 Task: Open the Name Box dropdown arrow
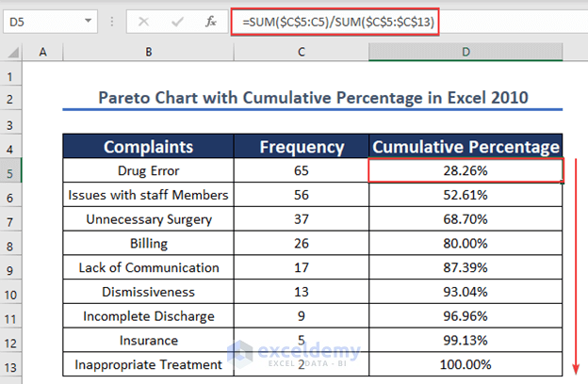click(x=88, y=20)
